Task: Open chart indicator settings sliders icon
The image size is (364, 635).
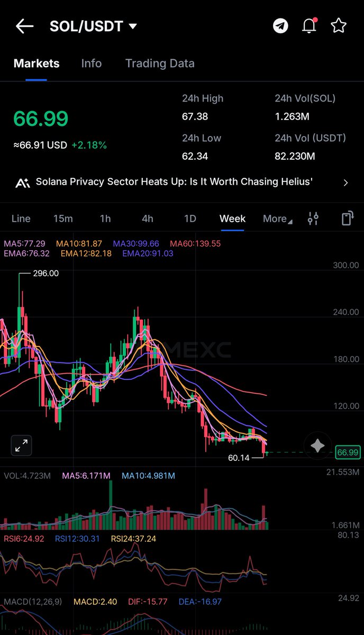Action: (313, 219)
